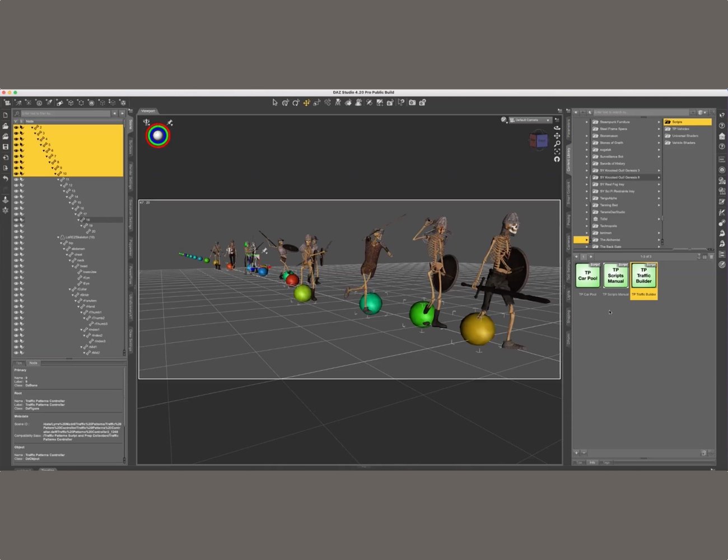Viewport: 728px width, 560px height.
Task: Click the TP Traffic Builder script thumbnail
Action: [643, 276]
